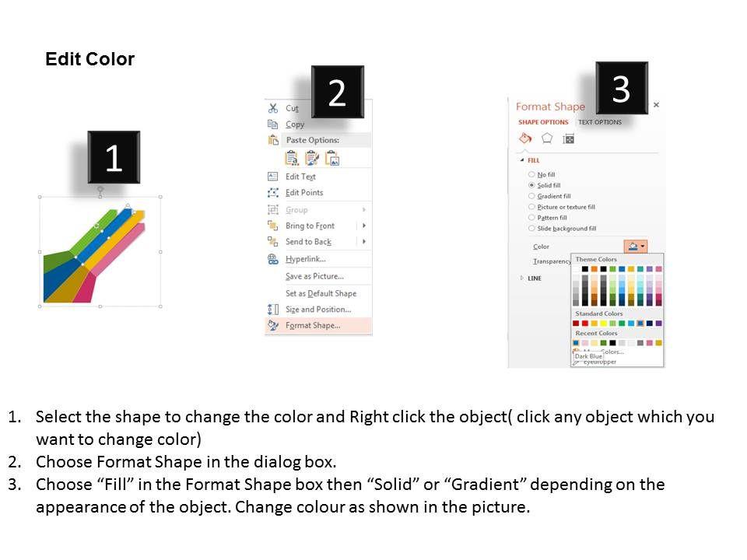Choose the Picture paste option icon
747x560 pixels.
332,159
